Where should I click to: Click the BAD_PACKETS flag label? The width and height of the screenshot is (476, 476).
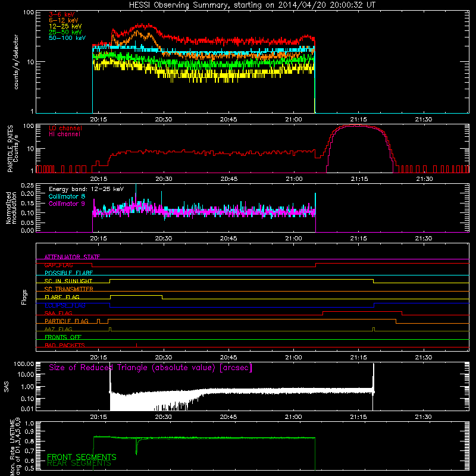(65, 345)
